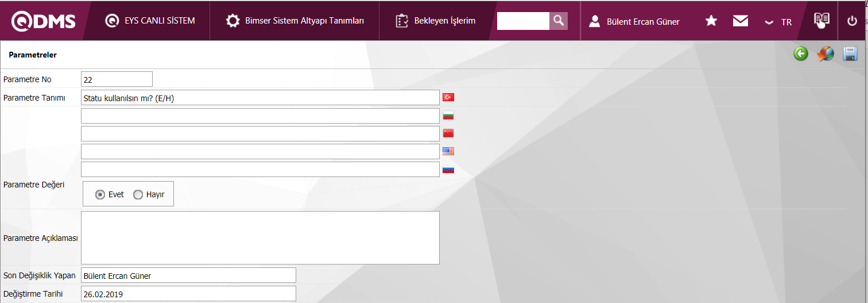The width and height of the screenshot is (868, 303).
Task: Open Bimser Sistem Altyapı Tanımları menu
Action: (294, 21)
